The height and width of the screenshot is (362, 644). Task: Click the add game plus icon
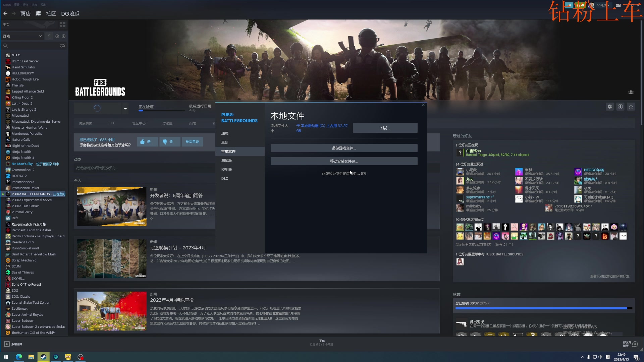click(x=7, y=344)
